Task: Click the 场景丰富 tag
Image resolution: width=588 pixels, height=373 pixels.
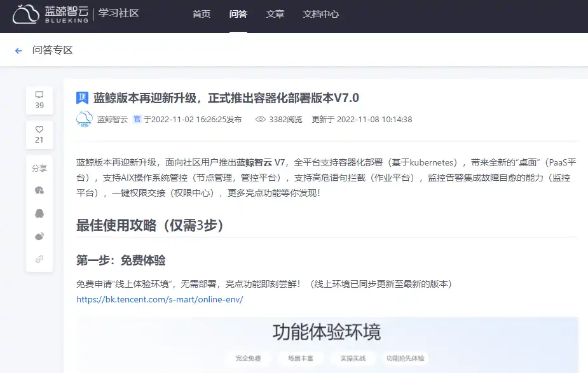Action: click(x=301, y=358)
